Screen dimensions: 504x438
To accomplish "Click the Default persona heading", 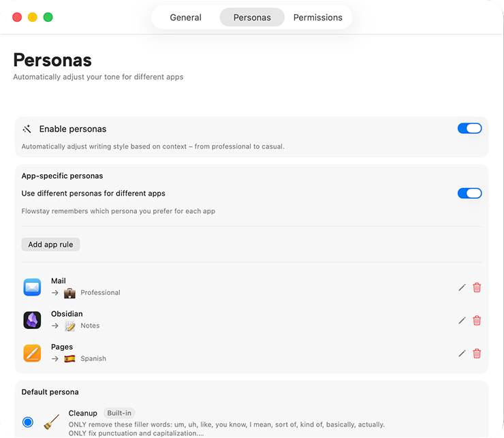I will (50, 392).
